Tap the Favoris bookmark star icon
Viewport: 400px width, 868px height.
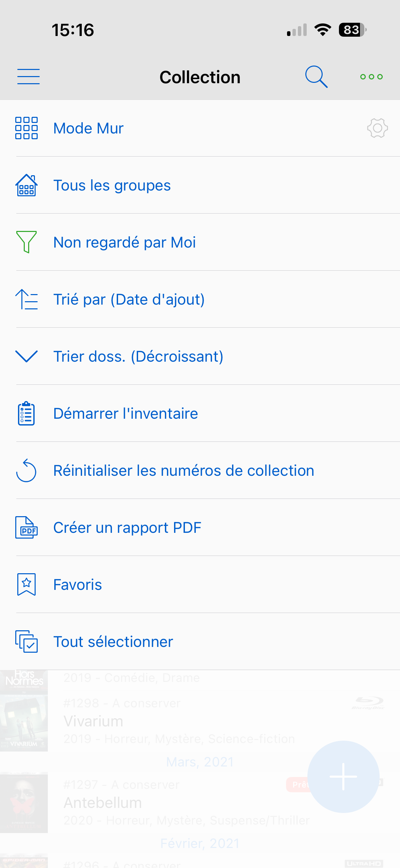click(26, 584)
